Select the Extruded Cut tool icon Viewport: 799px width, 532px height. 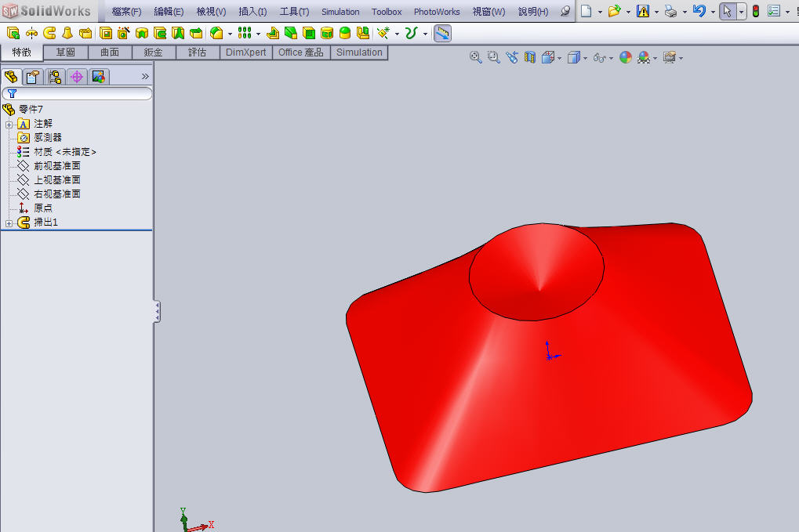click(x=106, y=34)
